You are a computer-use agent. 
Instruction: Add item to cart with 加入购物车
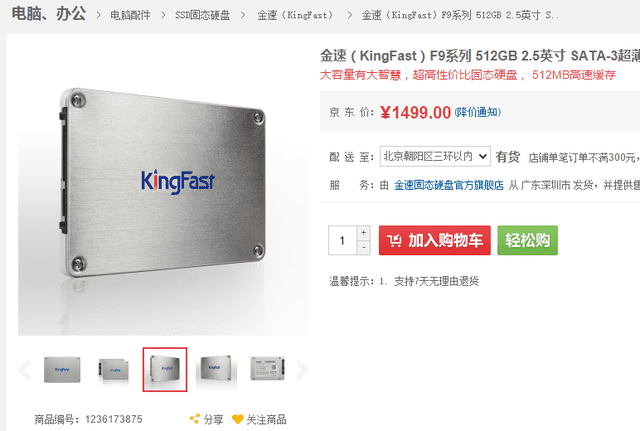435,240
